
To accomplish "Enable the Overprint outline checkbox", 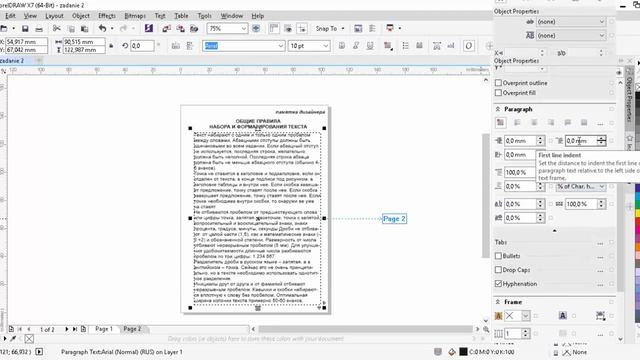I will (x=498, y=83).
